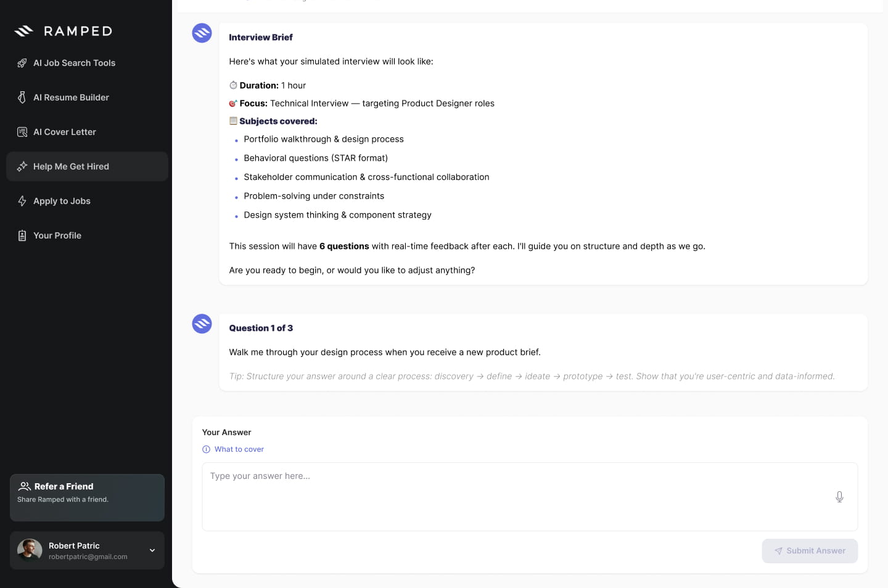The width and height of the screenshot is (888, 588).
Task: Open the Help Me Get Hired menu item
Action: pyautogui.click(x=87, y=166)
